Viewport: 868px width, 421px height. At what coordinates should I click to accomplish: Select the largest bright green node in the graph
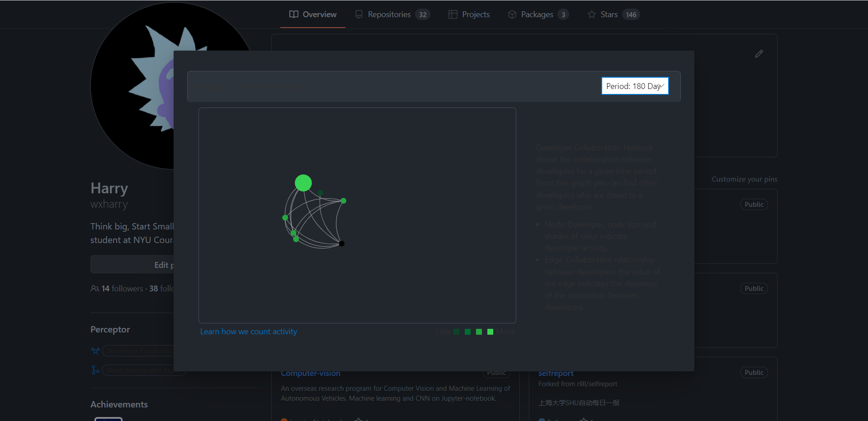pyautogui.click(x=303, y=183)
